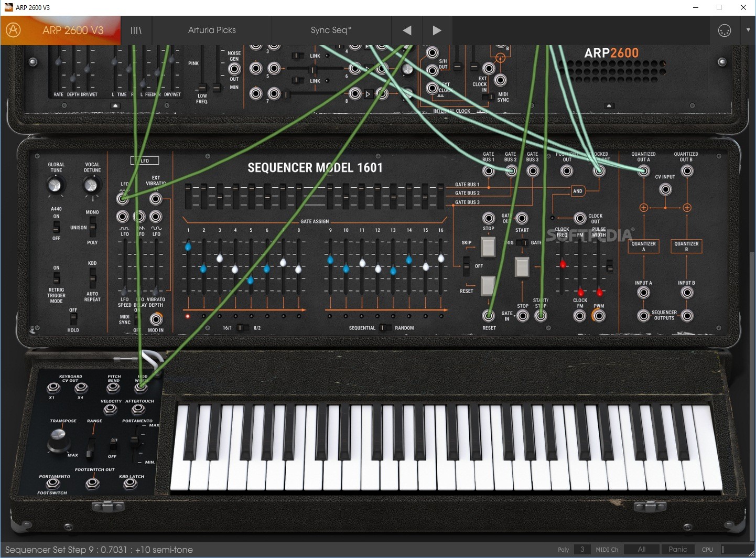The width and height of the screenshot is (756, 558).
Task: Click the Poly voice count field
Action: (x=582, y=550)
